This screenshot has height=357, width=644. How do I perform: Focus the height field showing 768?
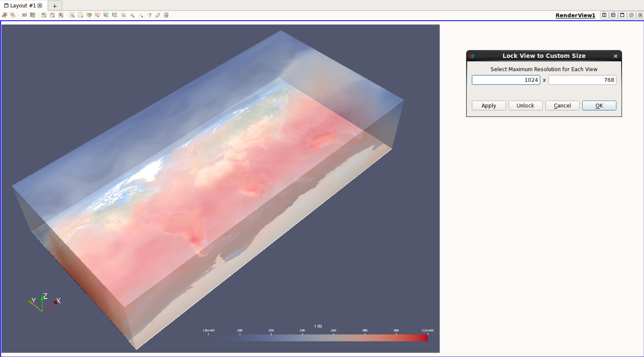point(582,80)
